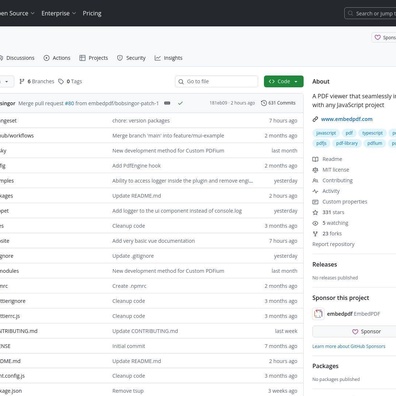Select the typescript topic tag
Image resolution: width=396 pixels, height=396 pixels.
[372, 133]
